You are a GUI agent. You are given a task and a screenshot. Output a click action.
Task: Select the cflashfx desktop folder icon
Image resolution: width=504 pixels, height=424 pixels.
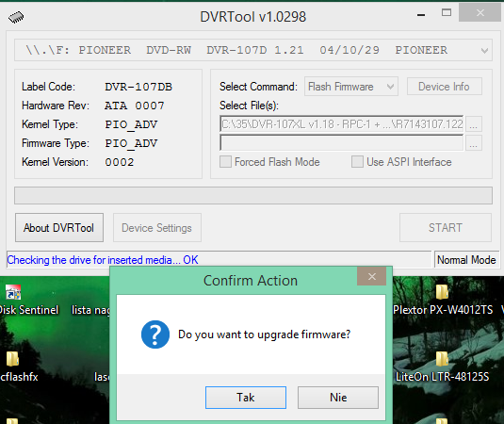(x=13, y=359)
